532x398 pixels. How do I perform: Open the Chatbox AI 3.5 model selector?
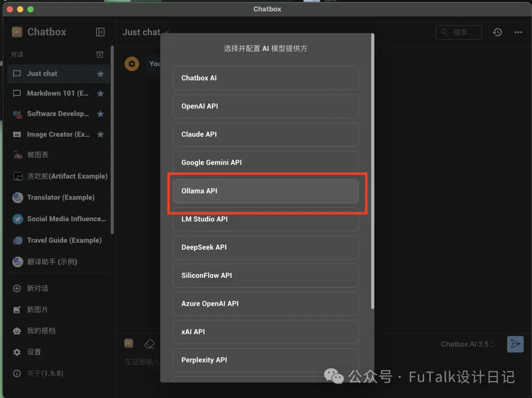click(x=467, y=344)
